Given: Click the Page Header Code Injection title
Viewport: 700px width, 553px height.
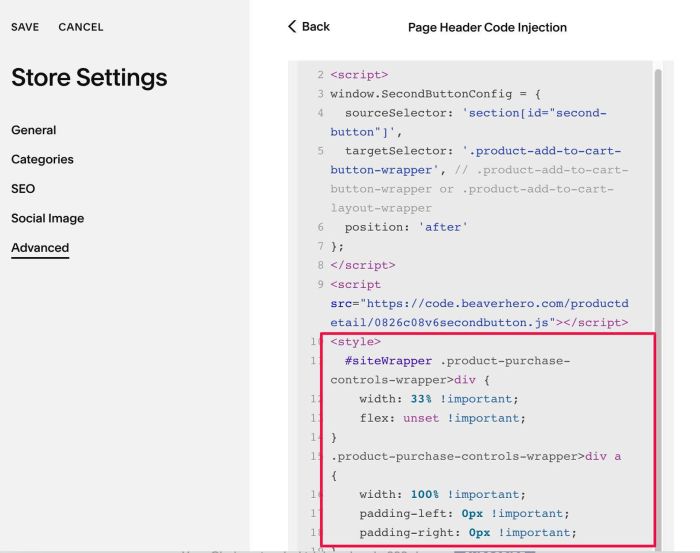Looking at the screenshot, I should [x=487, y=28].
